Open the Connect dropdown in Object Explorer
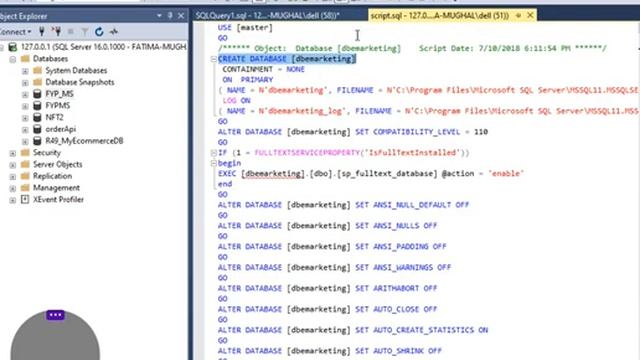 coord(16,31)
